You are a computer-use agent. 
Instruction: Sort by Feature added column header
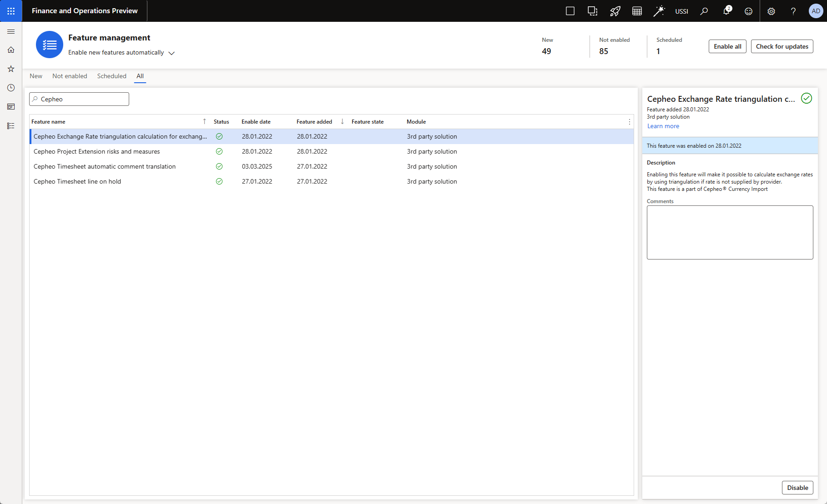pyautogui.click(x=314, y=122)
